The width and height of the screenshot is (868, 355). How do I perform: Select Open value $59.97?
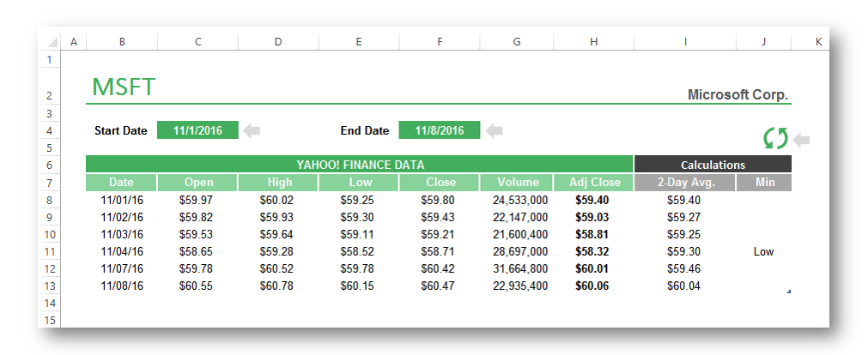click(x=196, y=200)
